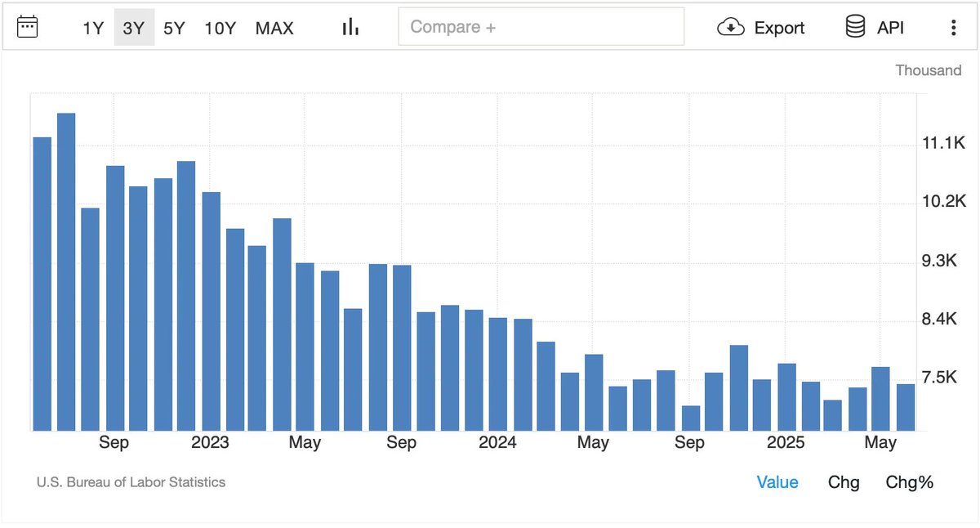Click the Thousand unit label

click(x=929, y=70)
